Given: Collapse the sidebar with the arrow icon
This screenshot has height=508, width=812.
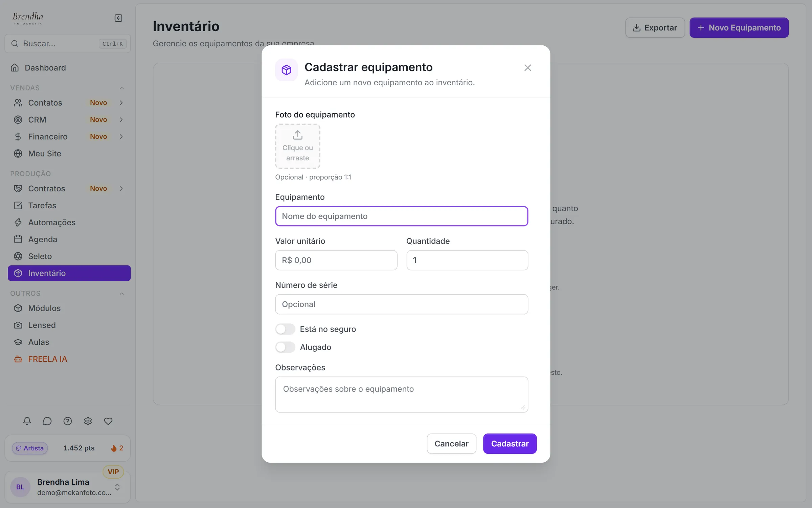Looking at the screenshot, I should [x=118, y=18].
